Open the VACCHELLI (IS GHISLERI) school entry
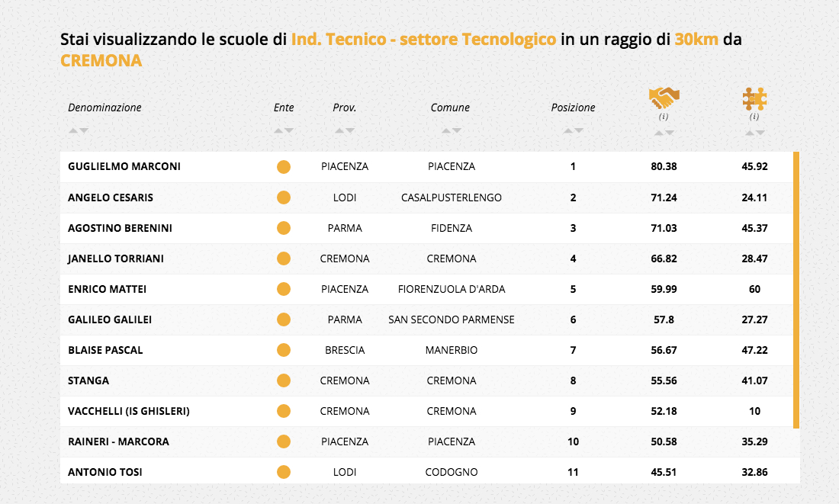The width and height of the screenshot is (839, 504). point(128,411)
